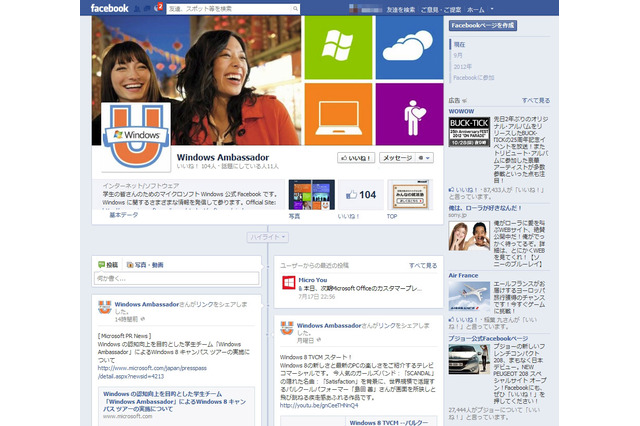Image resolution: width=640 pixels, height=426 pixels.
Task: Select 現在 in the timeline navigator
Action: (459, 44)
